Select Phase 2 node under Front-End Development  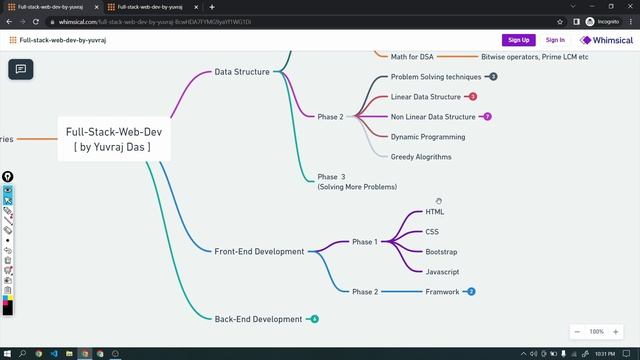click(x=365, y=292)
